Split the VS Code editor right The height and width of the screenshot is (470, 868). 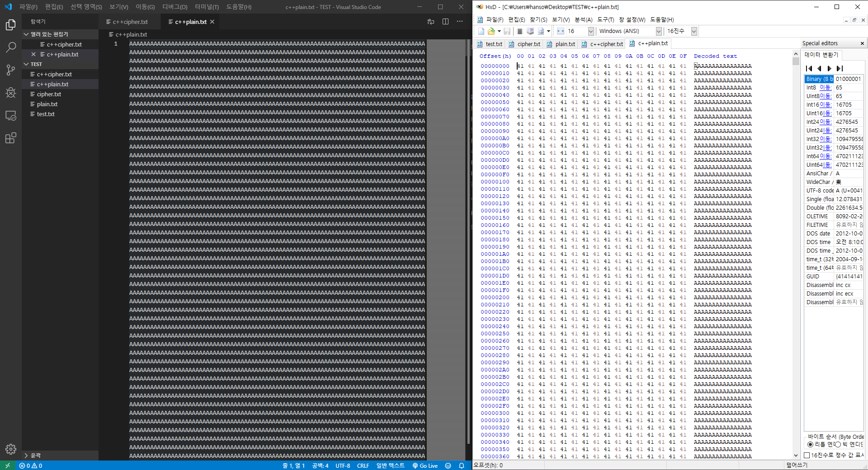pyautogui.click(x=445, y=22)
